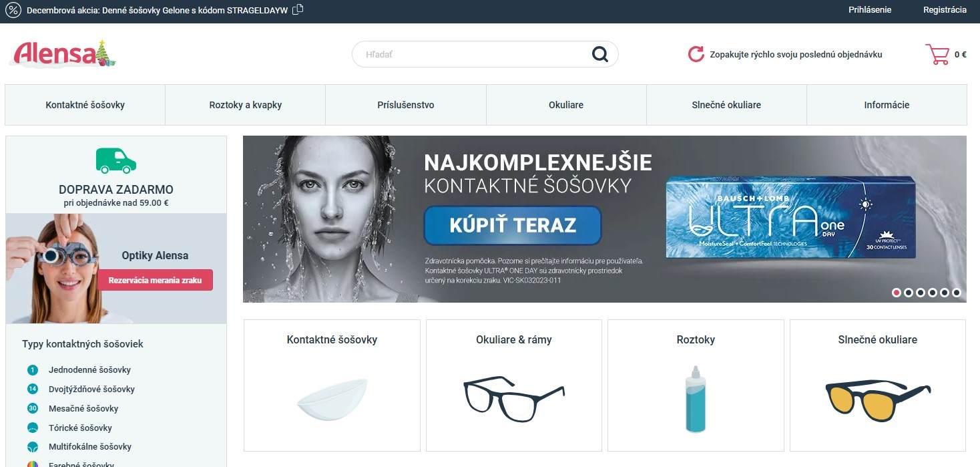Click the KÚPIŤ TERAZ banner button
980x467 pixels.
pos(513,225)
